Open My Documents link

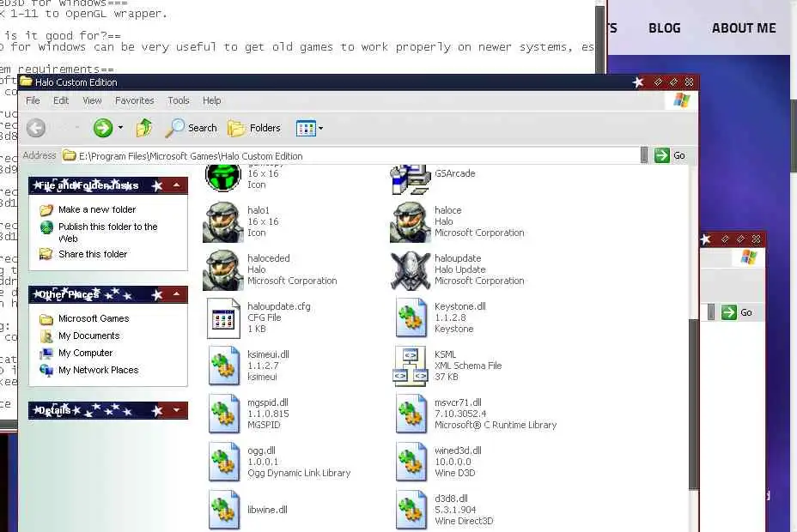(89, 336)
